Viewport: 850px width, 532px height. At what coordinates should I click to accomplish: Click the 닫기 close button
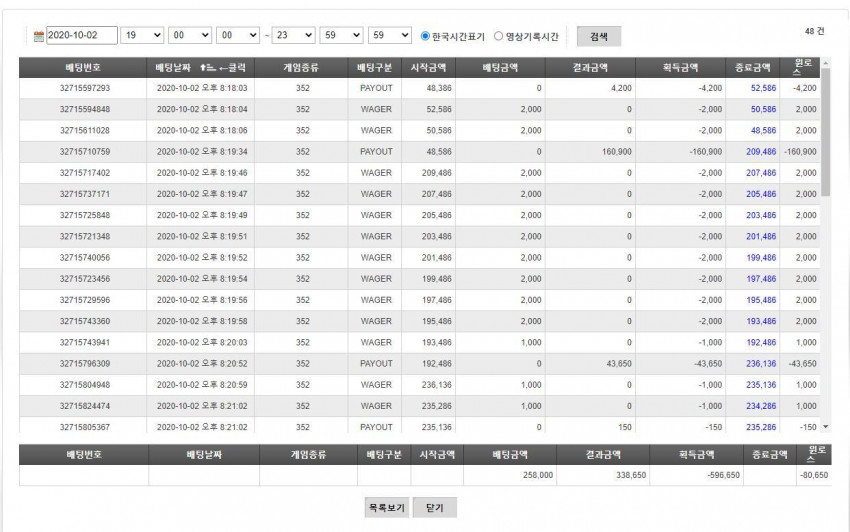pyautogui.click(x=435, y=508)
